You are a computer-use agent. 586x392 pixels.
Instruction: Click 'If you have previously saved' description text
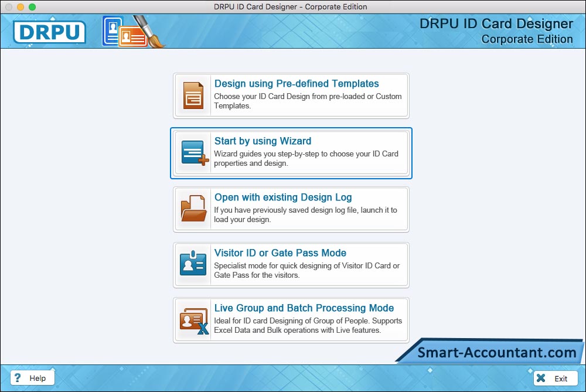pos(305,214)
